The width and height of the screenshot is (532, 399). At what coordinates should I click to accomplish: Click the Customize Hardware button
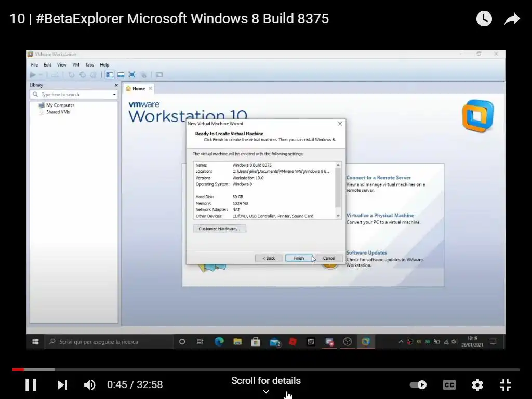tap(220, 229)
